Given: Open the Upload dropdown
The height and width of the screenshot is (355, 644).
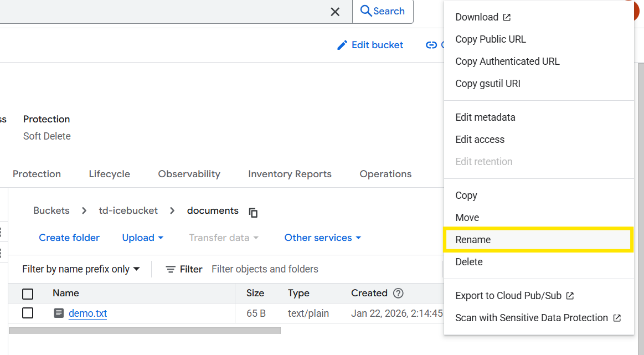Looking at the screenshot, I should 143,238.
